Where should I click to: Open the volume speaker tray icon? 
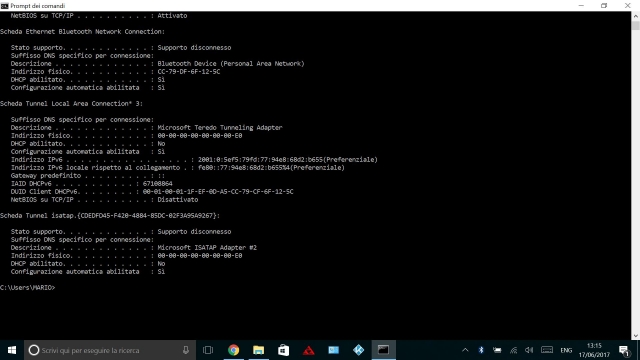point(529,350)
